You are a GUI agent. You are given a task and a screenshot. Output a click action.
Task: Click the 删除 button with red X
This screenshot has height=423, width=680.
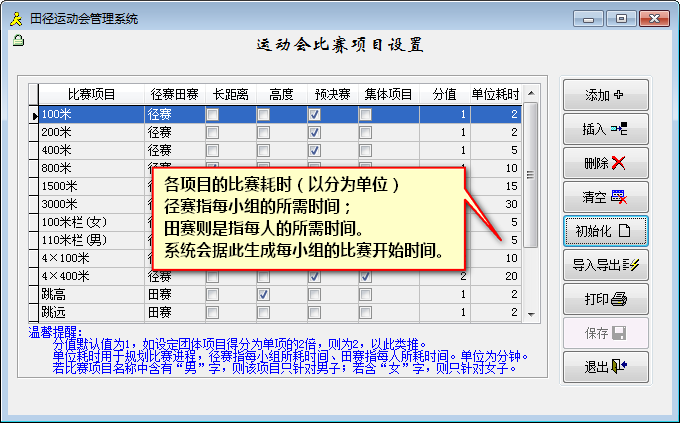pyautogui.click(x=605, y=162)
